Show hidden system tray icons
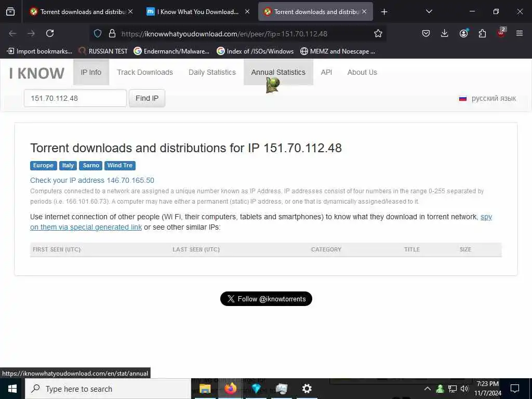 click(428, 389)
